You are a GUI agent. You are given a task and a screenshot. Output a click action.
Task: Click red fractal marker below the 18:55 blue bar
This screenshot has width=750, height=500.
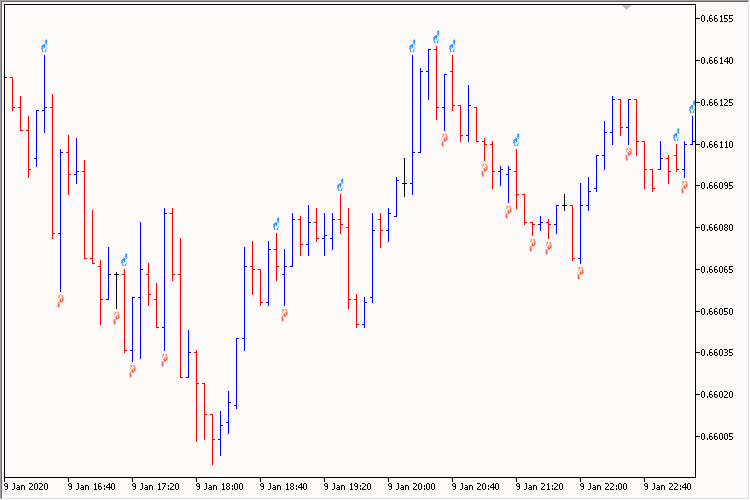click(x=285, y=315)
